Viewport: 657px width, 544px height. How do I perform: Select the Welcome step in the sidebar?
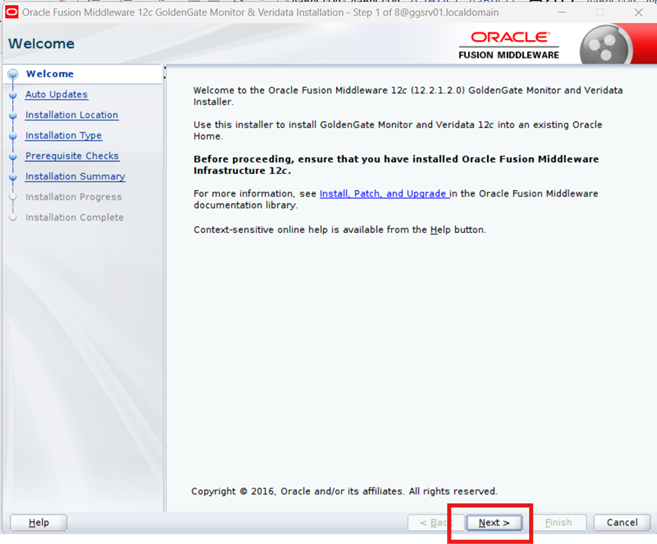(x=50, y=74)
